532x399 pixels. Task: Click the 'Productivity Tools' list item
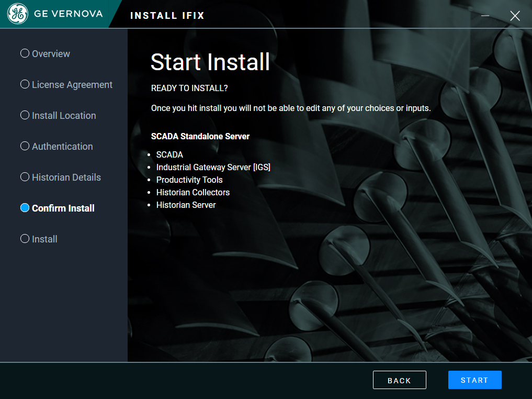click(x=189, y=180)
